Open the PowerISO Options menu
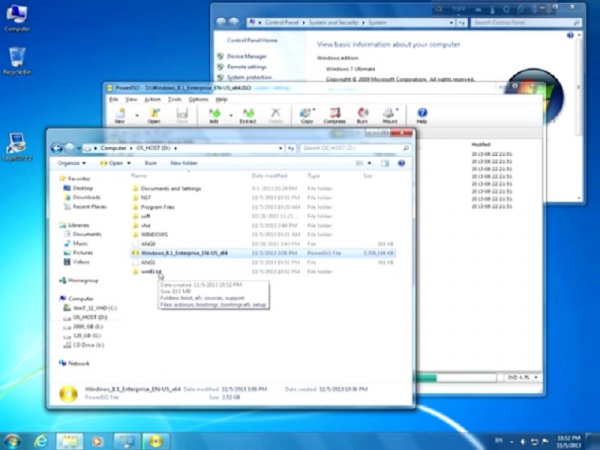Screen dimensions: 600x450 pos(198,99)
